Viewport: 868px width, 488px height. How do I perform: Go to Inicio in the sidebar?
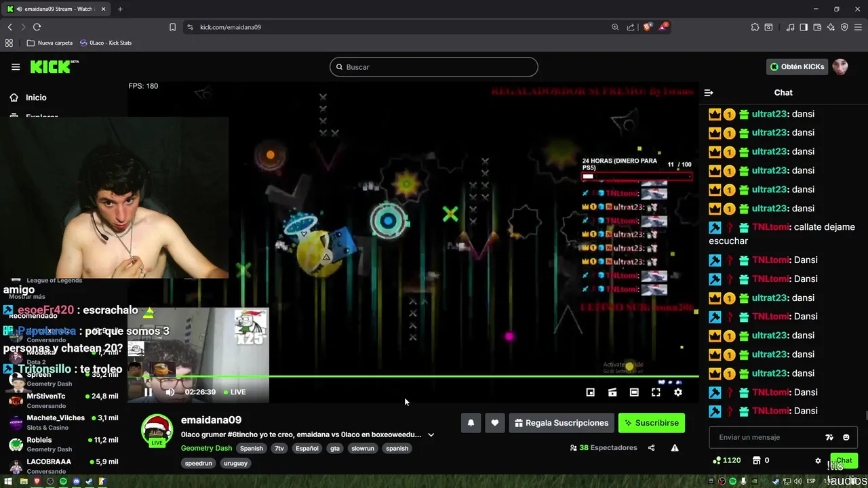coord(27,98)
